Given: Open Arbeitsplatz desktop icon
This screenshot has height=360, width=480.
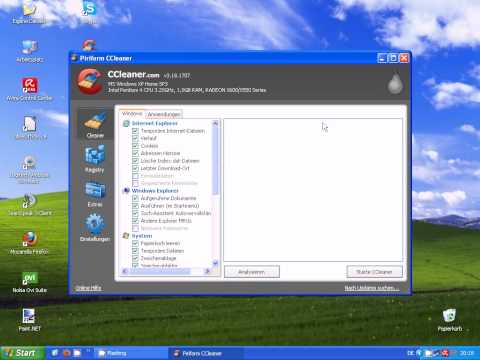Looking at the screenshot, I should (x=30, y=52).
